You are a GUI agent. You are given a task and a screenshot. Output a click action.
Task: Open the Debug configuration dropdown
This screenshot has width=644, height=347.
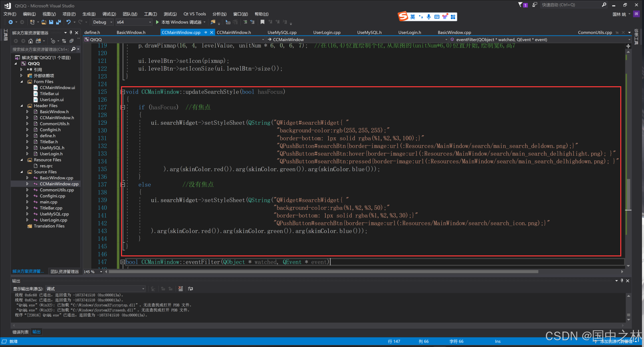click(102, 22)
